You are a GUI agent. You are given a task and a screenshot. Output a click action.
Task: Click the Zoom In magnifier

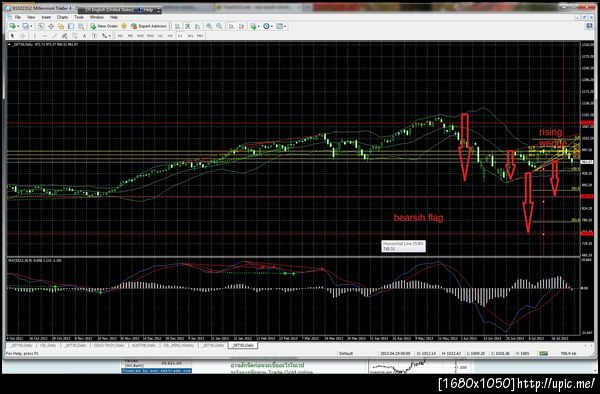coord(209,26)
